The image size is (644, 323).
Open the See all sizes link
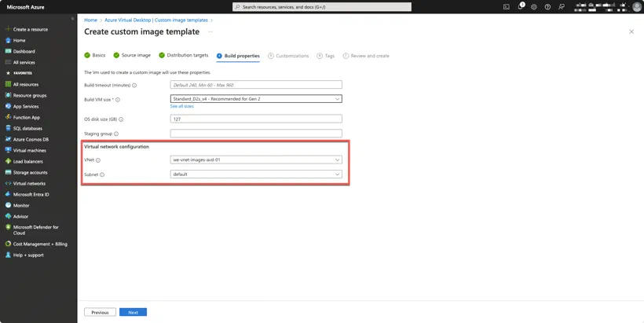pyautogui.click(x=182, y=106)
